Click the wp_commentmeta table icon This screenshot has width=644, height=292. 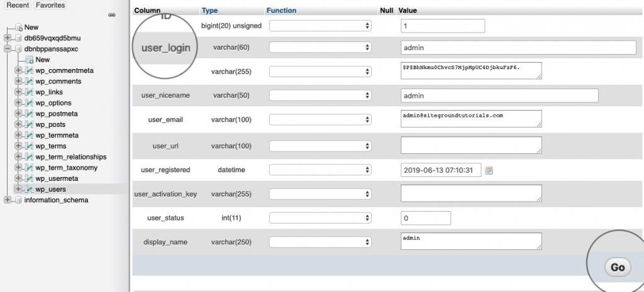(x=29, y=70)
